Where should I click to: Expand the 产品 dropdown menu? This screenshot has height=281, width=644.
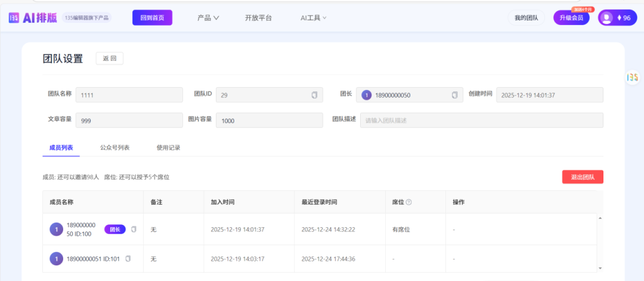coord(208,18)
